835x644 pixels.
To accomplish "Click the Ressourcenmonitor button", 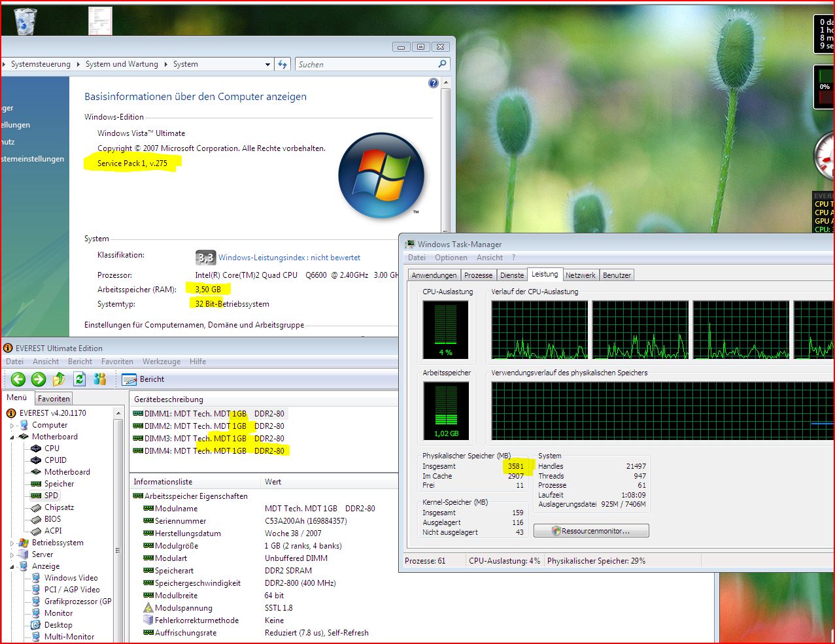I will pyautogui.click(x=591, y=531).
